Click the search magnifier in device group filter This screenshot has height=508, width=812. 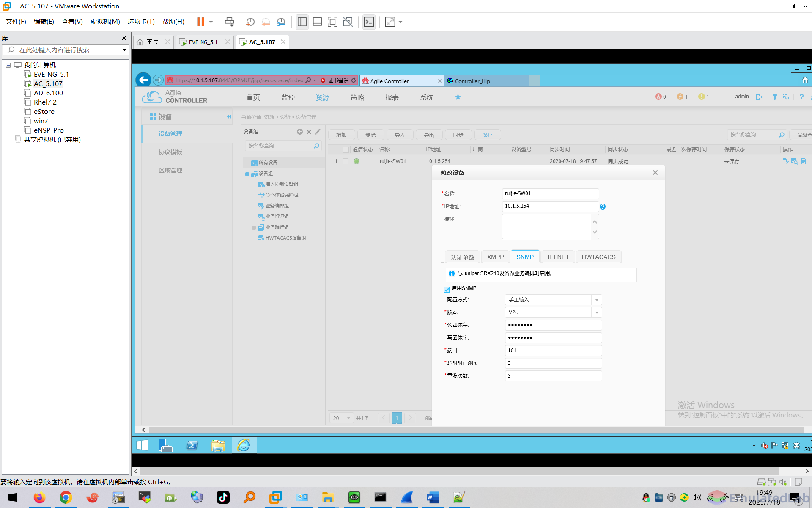[316, 146]
